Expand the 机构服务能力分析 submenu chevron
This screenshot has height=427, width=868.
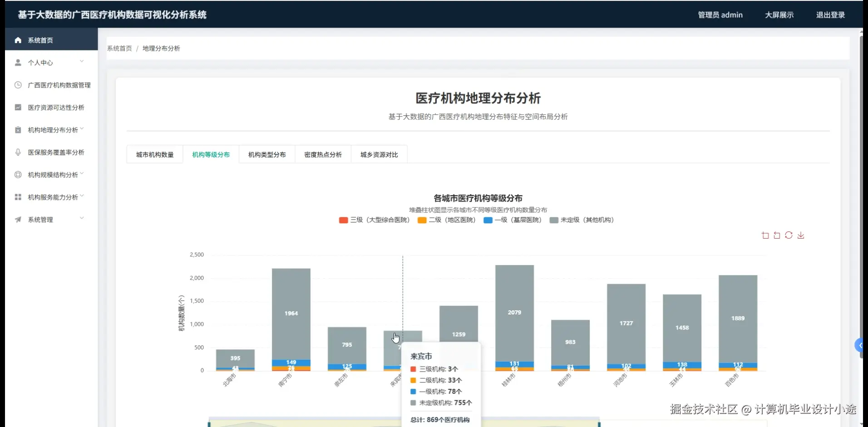click(x=82, y=196)
